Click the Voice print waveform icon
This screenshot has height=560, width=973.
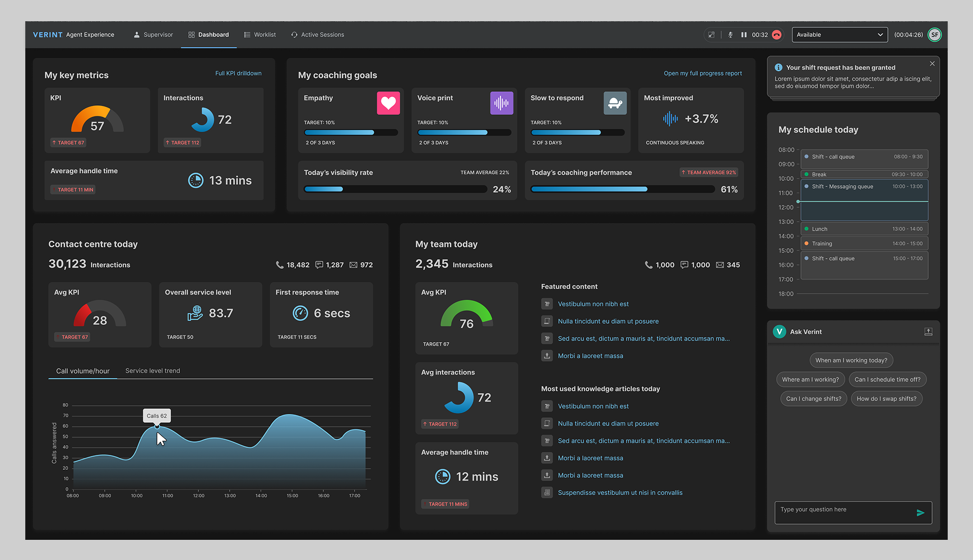(x=501, y=103)
